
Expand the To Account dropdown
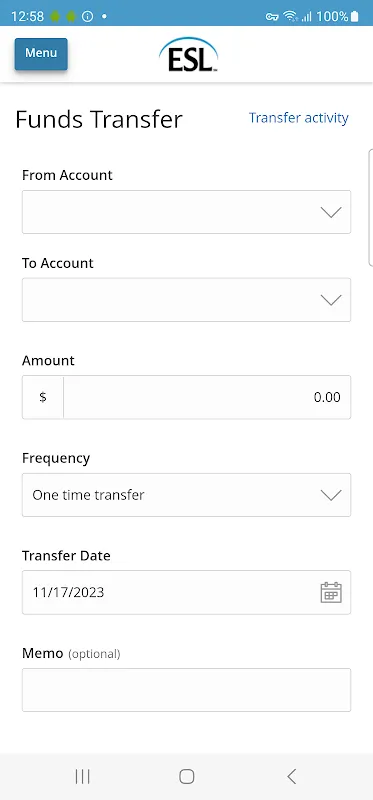[x=186, y=300]
